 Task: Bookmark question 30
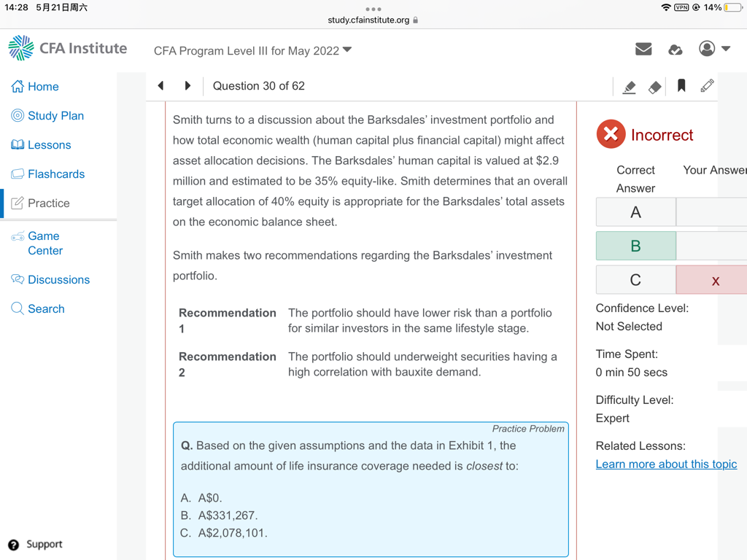click(x=681, y=86)
